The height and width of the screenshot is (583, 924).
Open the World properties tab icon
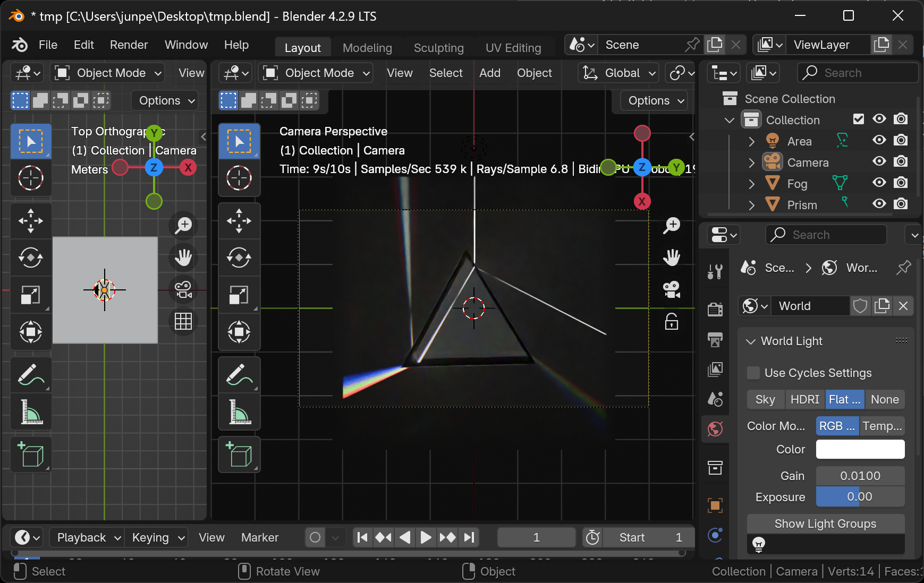(x=715, y=429)
